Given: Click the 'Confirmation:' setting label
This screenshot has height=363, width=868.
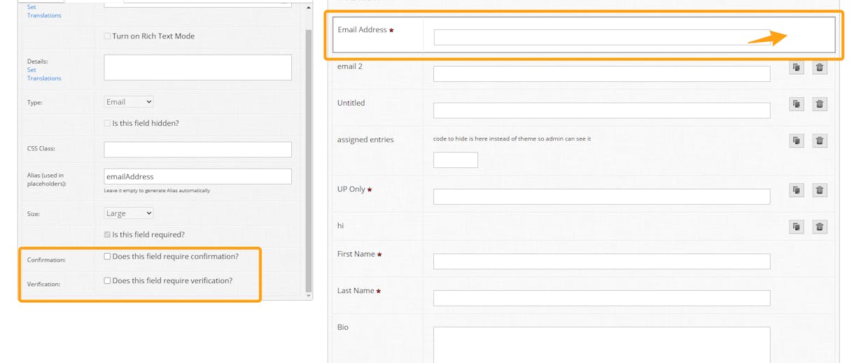Looking at the screenshot, I should (46, 260).
